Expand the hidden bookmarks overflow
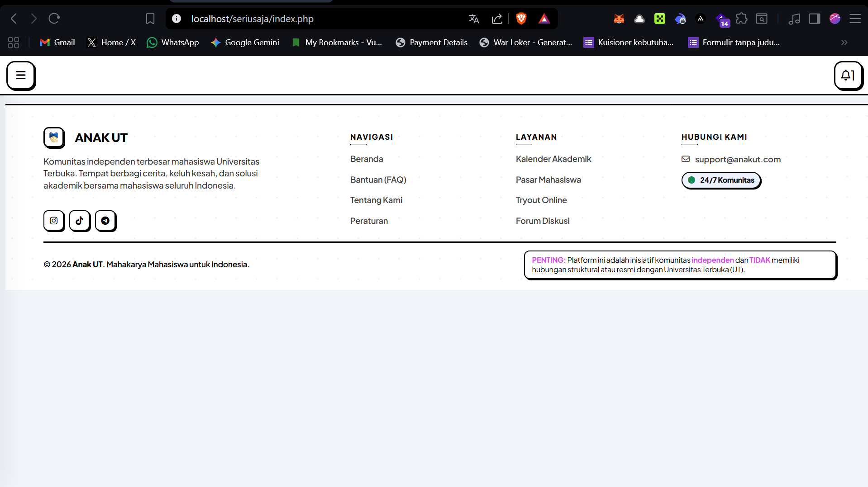868x487 pixels. [x=844, y=43]
